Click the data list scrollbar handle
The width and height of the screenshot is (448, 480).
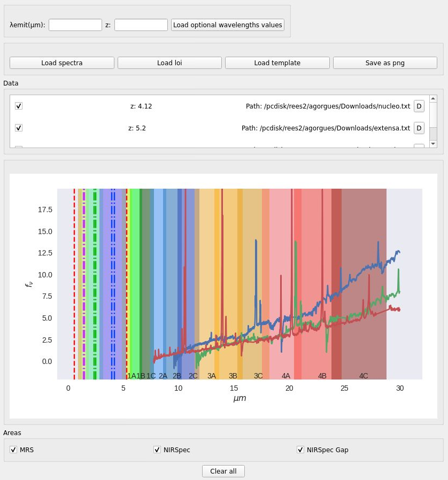[x=433, y=134]
